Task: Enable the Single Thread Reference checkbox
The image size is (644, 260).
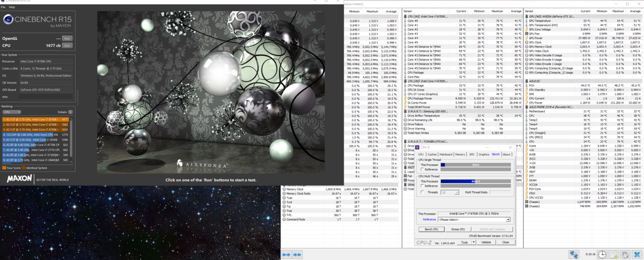Action: click(422, 169)
